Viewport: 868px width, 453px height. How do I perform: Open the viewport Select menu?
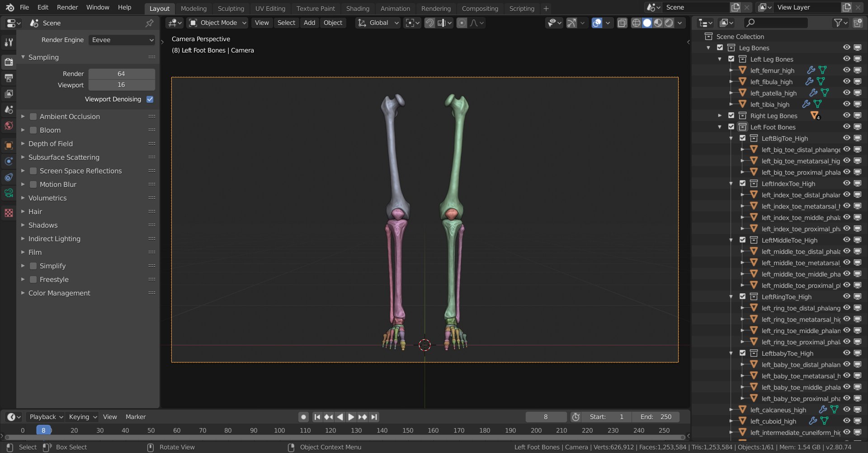point(286,23)
